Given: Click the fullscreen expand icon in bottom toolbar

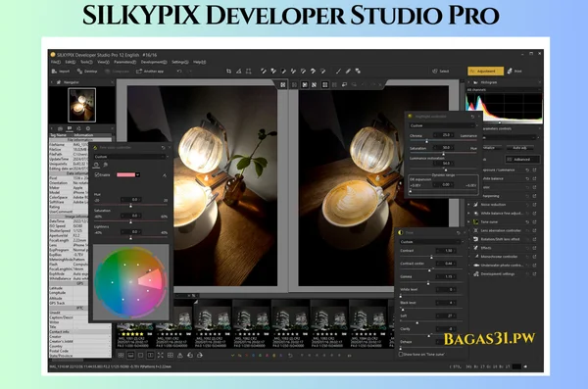Looking at the screenshot, I should pos(160,356).
